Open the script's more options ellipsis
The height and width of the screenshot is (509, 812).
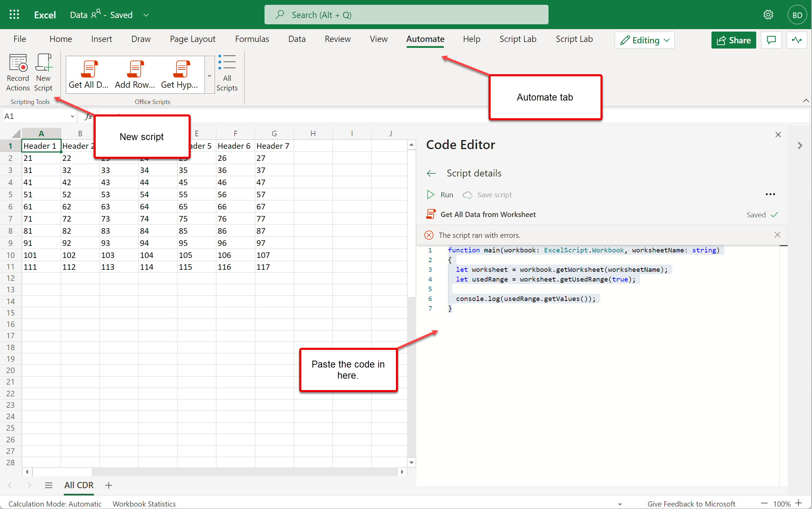pyautogui.click(x=770, y=195)
